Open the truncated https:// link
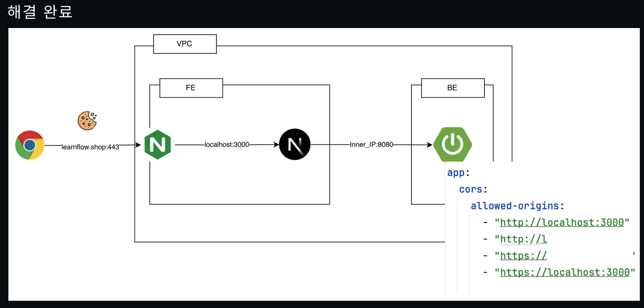 point(523,256)
